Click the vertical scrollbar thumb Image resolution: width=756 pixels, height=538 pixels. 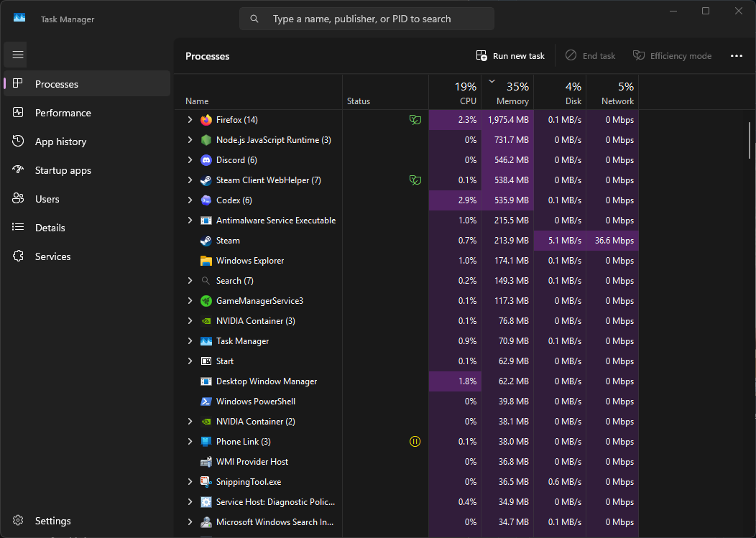[x=750, y=140]
